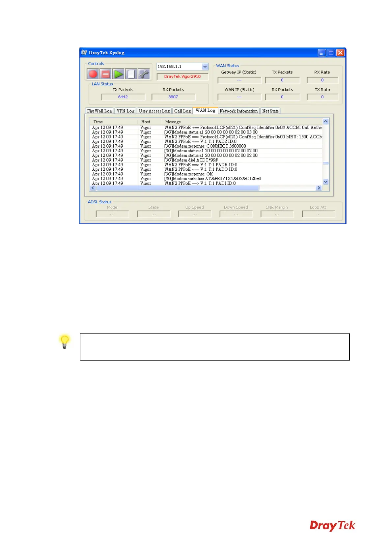This screenshot has height=555, width=392.
Task: Click the WAN TX Packets value field
Action: [282, 80]
